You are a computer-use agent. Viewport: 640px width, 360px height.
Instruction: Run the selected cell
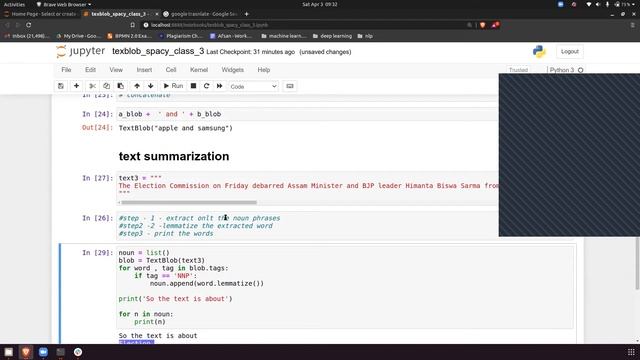point(173,86)
